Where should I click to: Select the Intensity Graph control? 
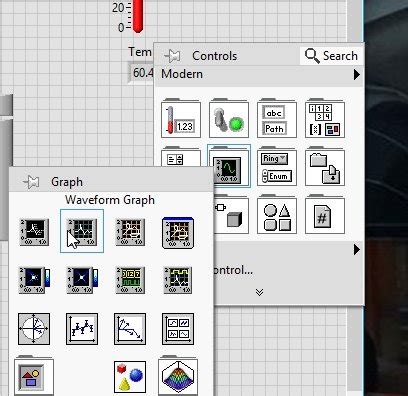[82, 280]
